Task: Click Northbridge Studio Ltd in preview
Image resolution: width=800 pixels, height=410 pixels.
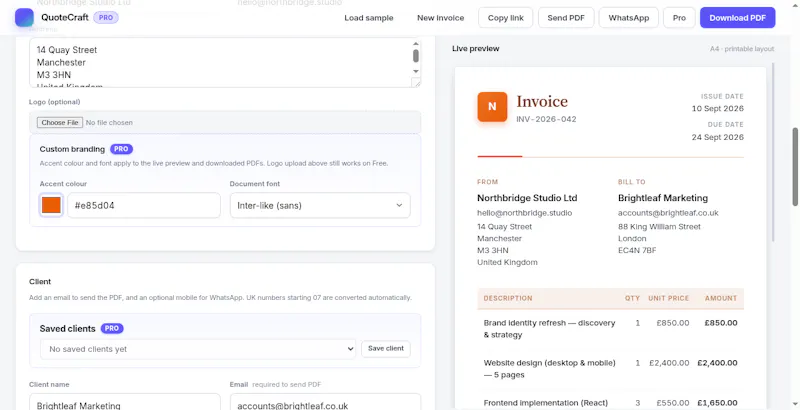Action: coord(527,198)
